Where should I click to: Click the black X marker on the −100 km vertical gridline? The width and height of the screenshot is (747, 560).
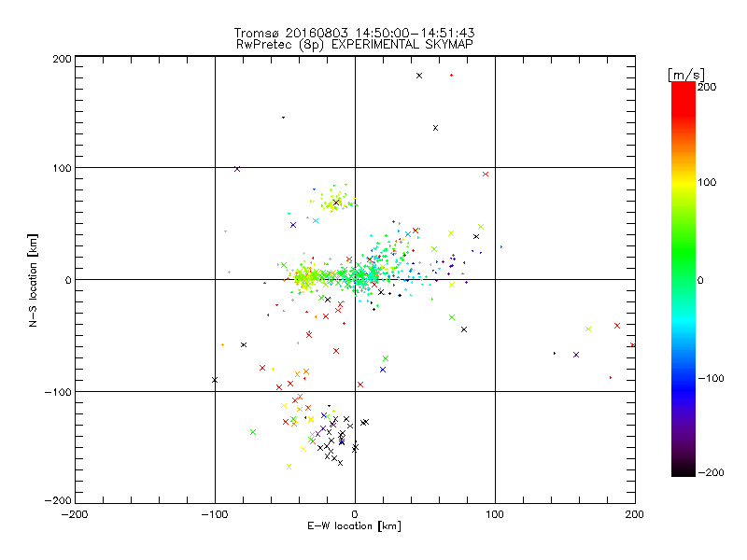(215, 380)
